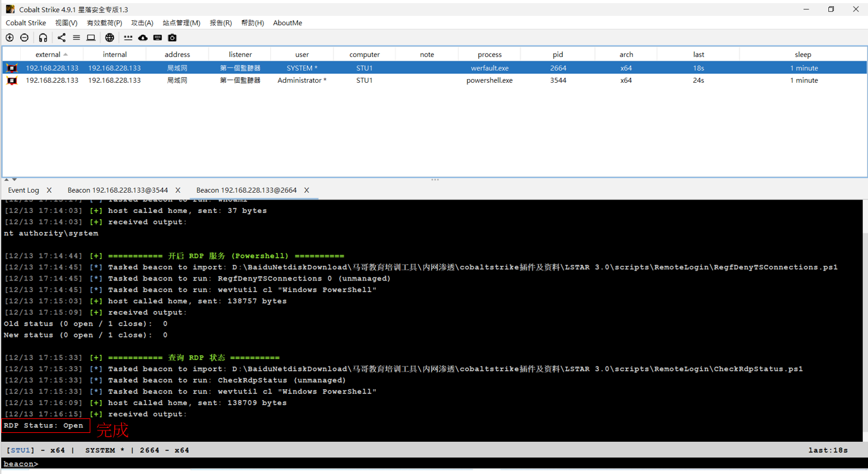Click beacon icon of werfault.exe session
The width and height of the screenshot is (868, 474).
(x=12, y=68)
